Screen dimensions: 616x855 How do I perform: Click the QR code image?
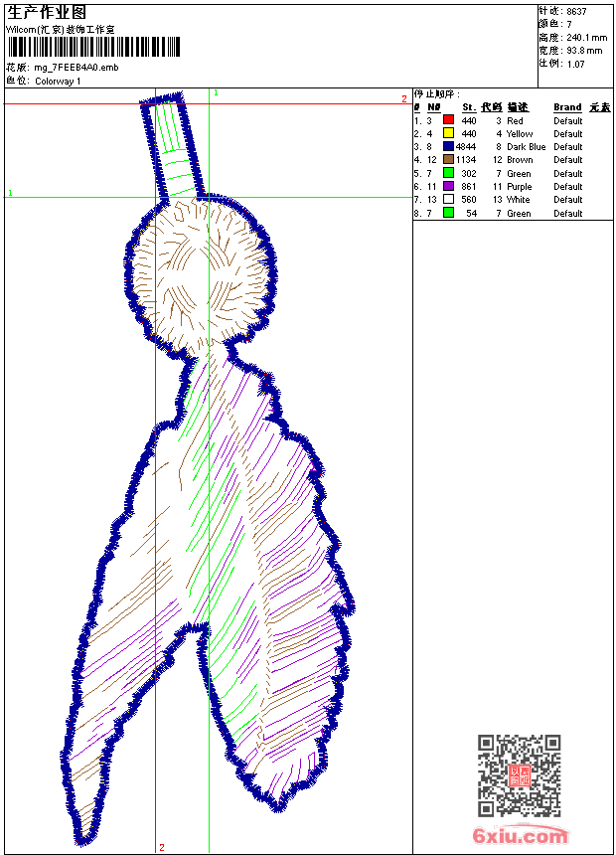click(519, 775)
